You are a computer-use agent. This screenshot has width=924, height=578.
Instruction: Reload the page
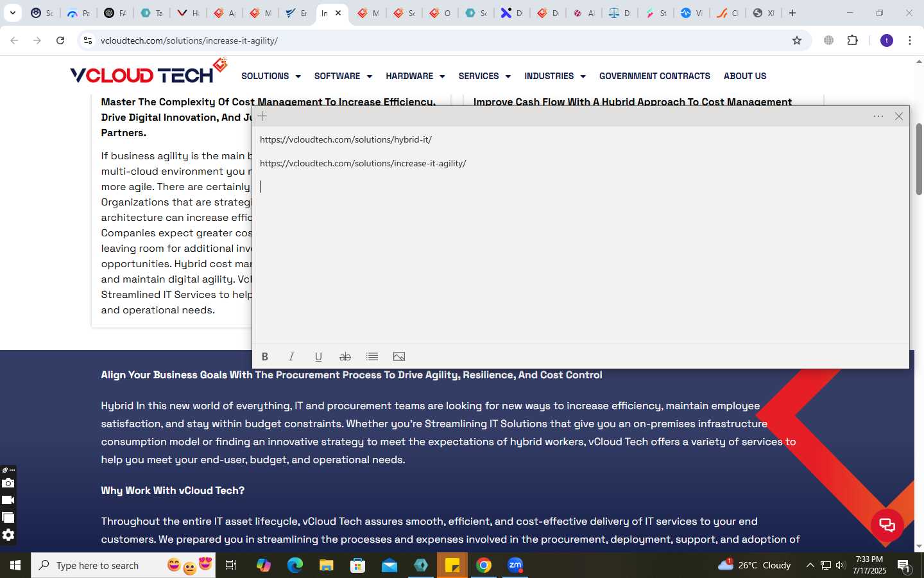click(60, 40)
